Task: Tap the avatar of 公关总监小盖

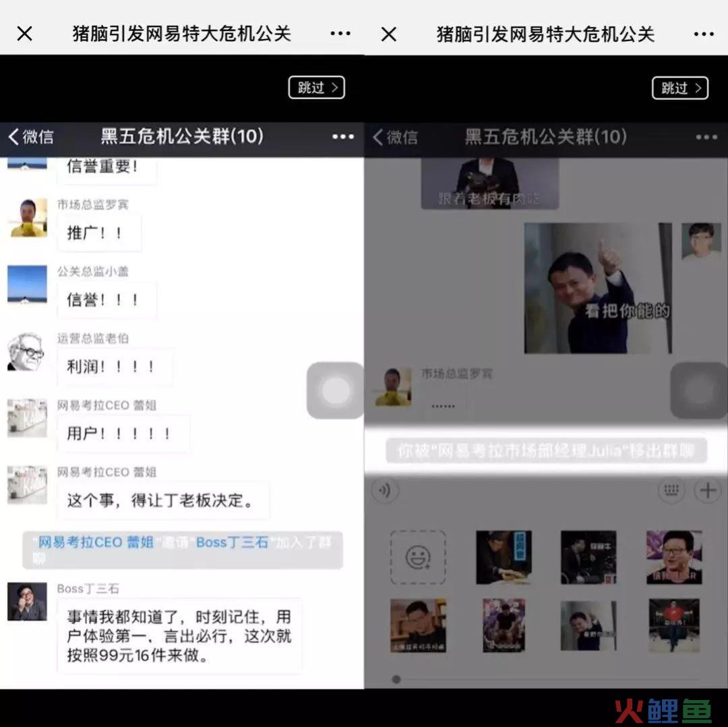Action: [28, 285]
